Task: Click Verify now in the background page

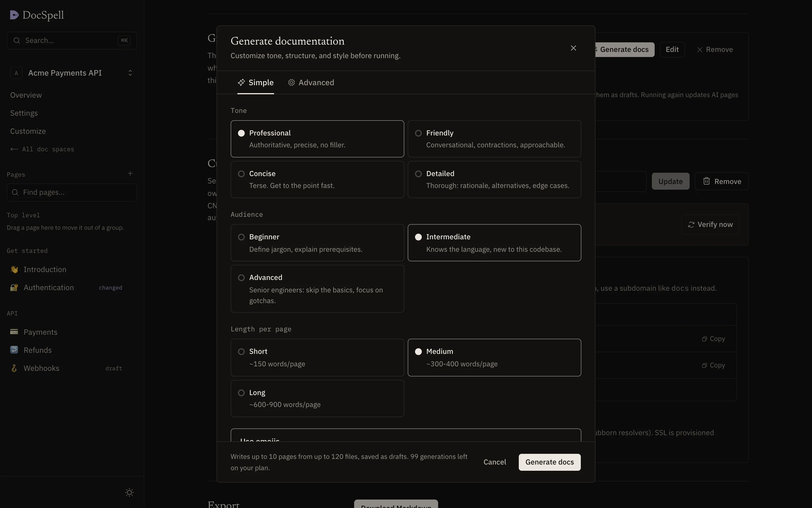Action: [710, 224]
